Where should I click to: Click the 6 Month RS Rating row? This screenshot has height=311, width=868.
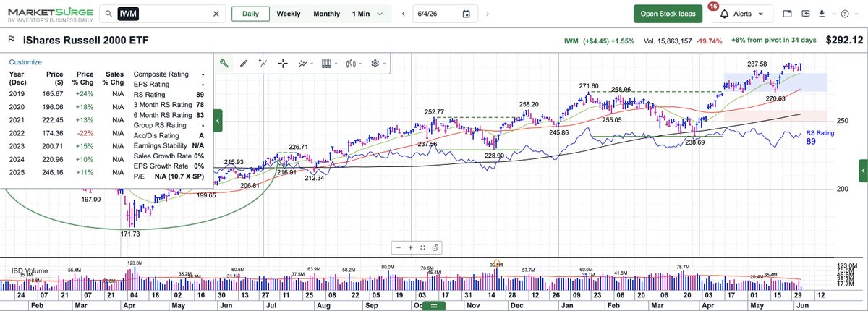169,115
